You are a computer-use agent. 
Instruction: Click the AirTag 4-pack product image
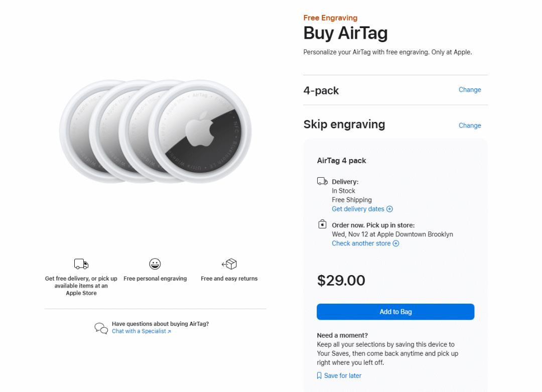[156, 132]
